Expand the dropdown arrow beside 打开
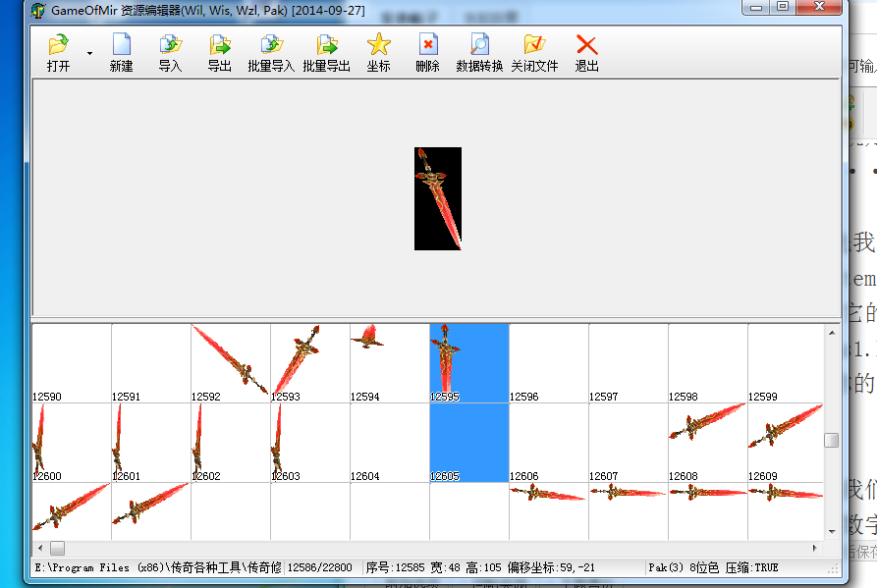The height and width of the screenshot is (588, 877). click(89, 53)
